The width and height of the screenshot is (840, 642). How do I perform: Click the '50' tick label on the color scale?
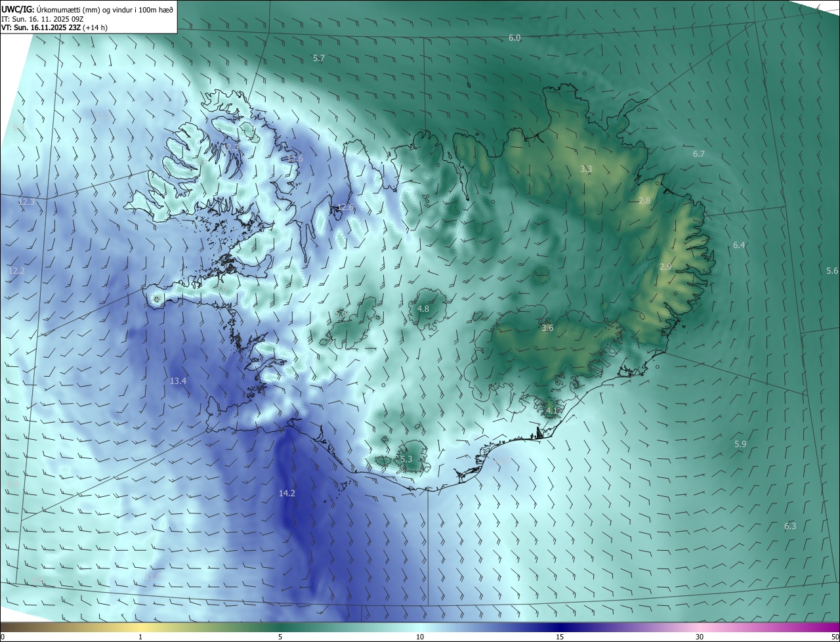[x=834, y=637]
